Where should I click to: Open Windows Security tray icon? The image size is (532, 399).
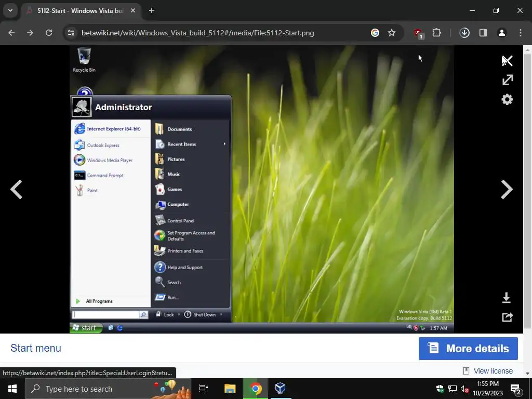(x=440, y=389)
